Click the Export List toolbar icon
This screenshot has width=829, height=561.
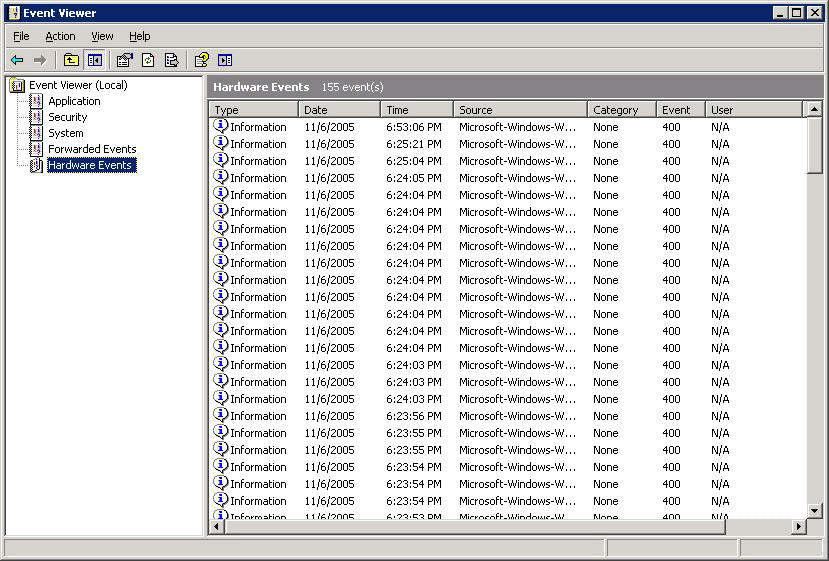tap(171, 60)
